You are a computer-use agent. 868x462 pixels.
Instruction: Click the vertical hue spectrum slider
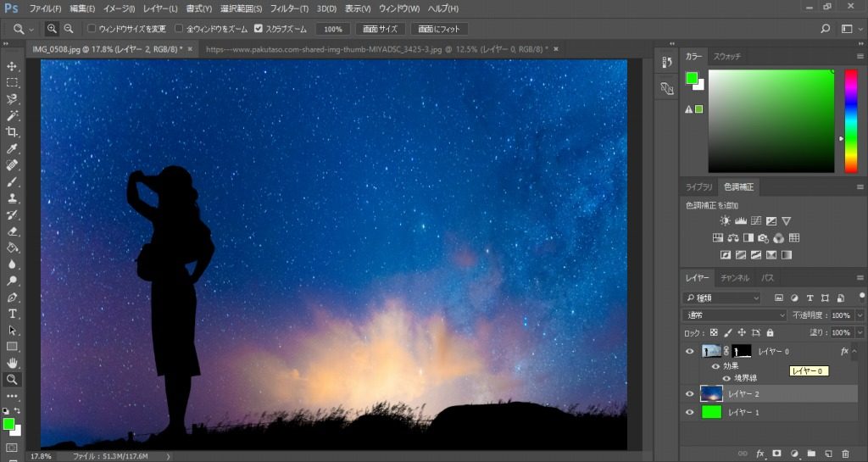click(x=850, y=120)
